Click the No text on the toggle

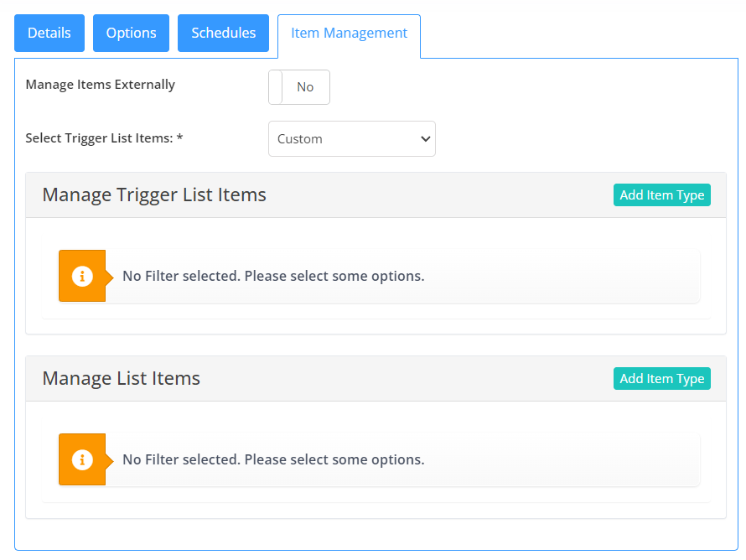305,87
